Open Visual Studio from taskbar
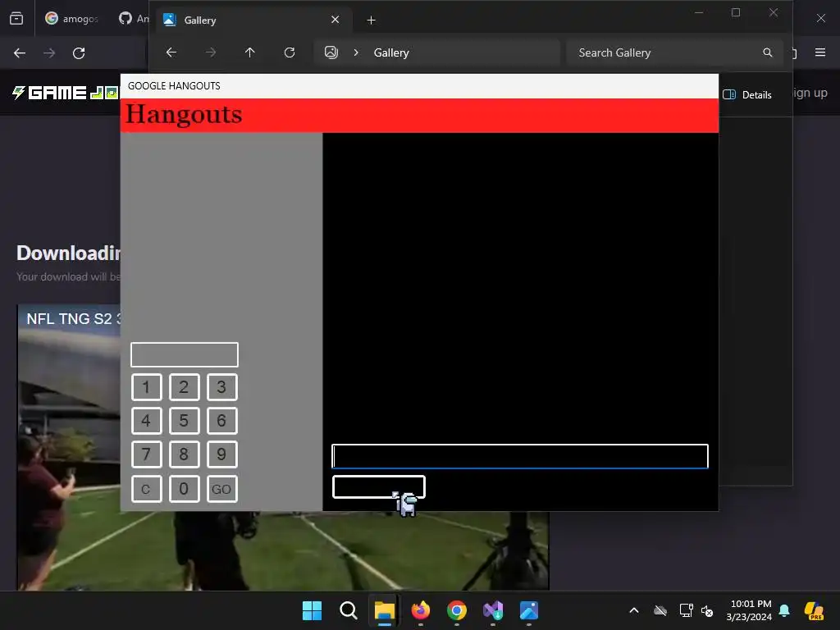840x630 pixels. [x=493, y=610]
